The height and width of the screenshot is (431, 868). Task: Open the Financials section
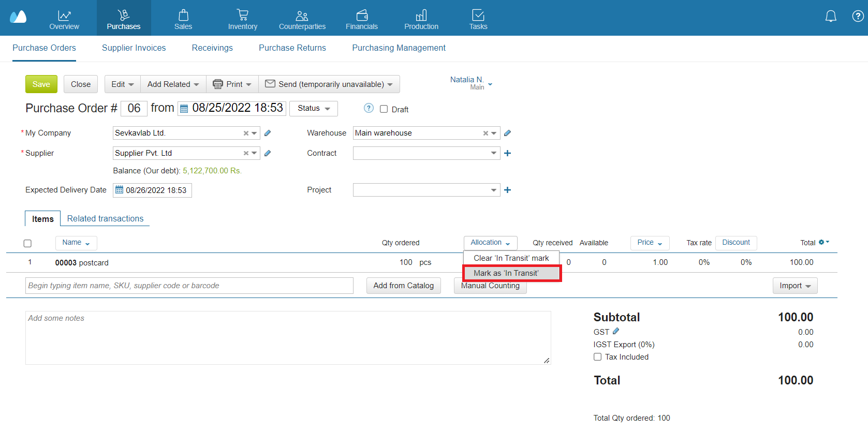click(x=362, y=18)
